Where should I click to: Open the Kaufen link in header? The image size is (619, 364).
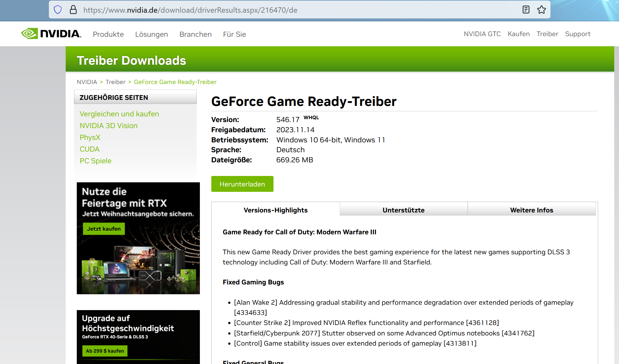pyautogui.click(x=519, y=34)
